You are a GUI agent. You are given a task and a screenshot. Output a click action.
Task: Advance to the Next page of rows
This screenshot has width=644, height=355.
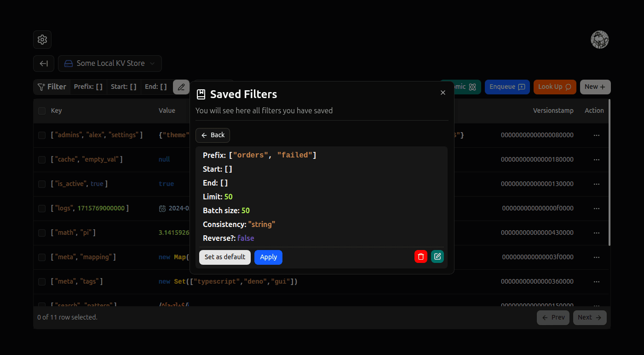589,317
